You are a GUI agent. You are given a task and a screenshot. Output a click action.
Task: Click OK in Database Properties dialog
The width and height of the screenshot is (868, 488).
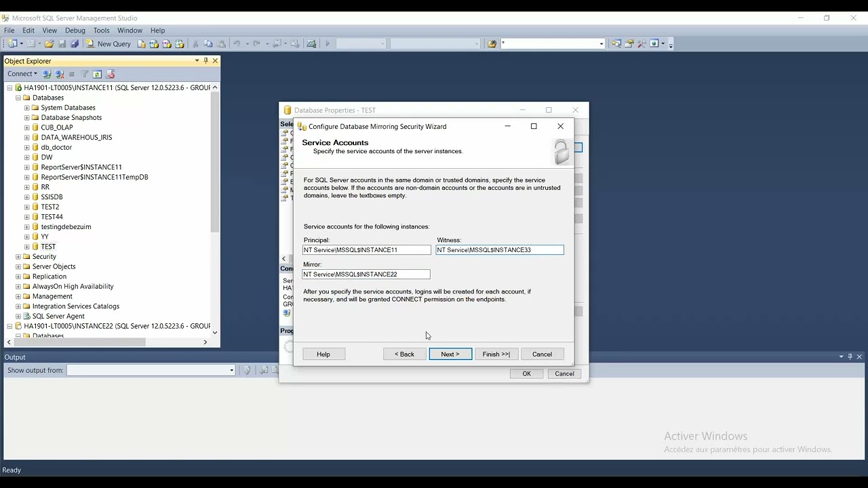[x=527, y=374]
